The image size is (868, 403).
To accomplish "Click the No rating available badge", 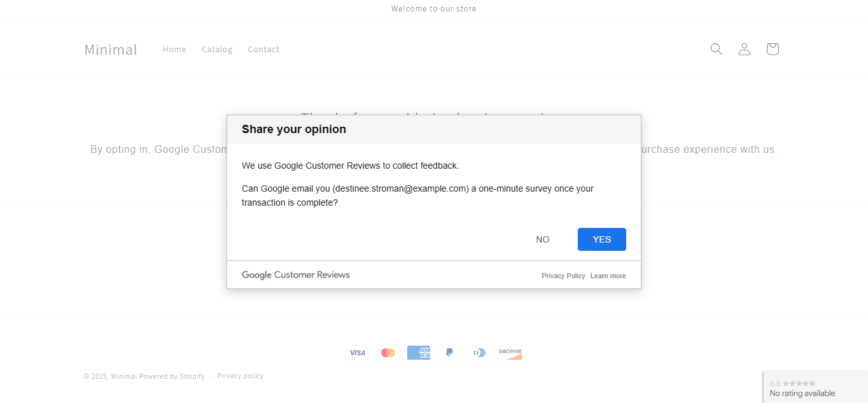I will pos(816,387).
